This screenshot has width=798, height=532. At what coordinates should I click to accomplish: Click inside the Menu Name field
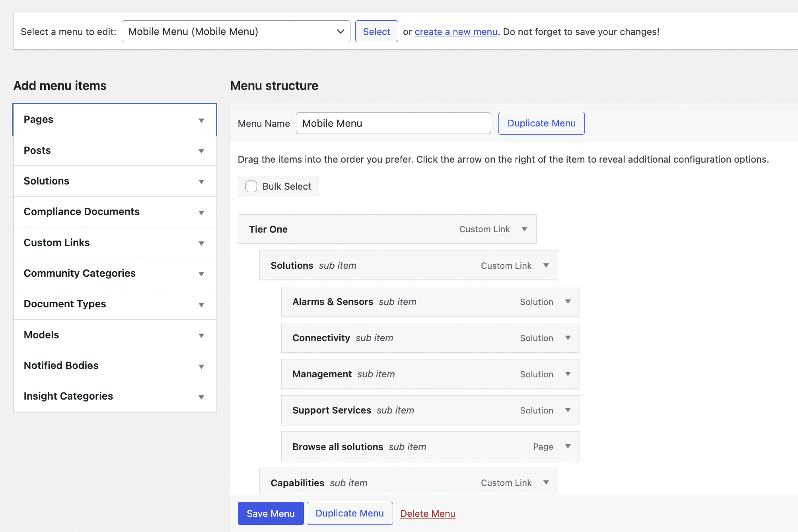(393, 123)
